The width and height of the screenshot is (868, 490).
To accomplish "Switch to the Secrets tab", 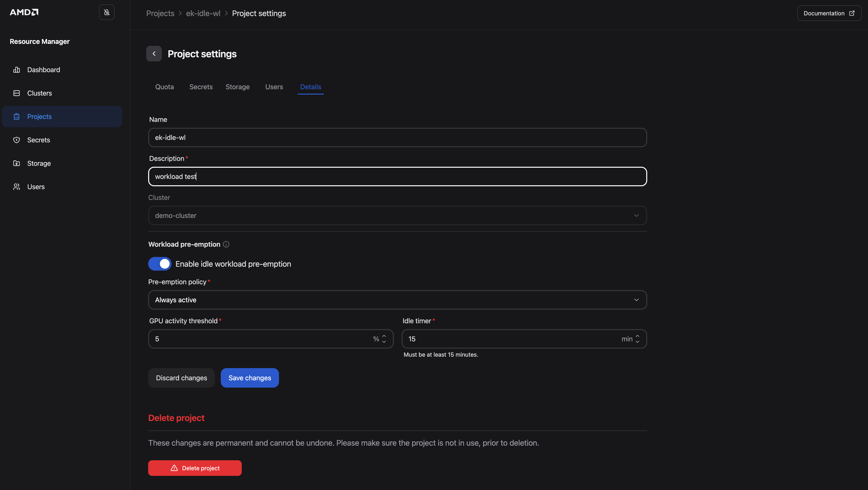I will coord(201,87).
